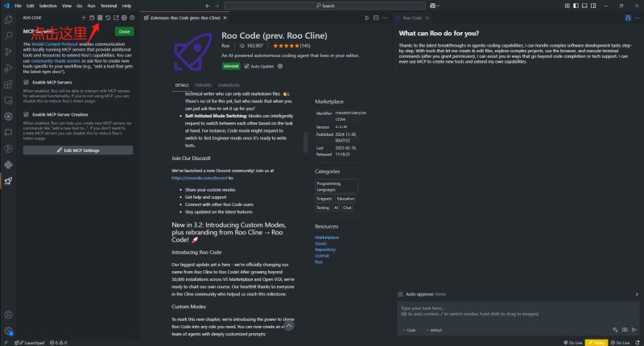
Task: Expand the Auto-approve chevron
Action: click(637, 295)
